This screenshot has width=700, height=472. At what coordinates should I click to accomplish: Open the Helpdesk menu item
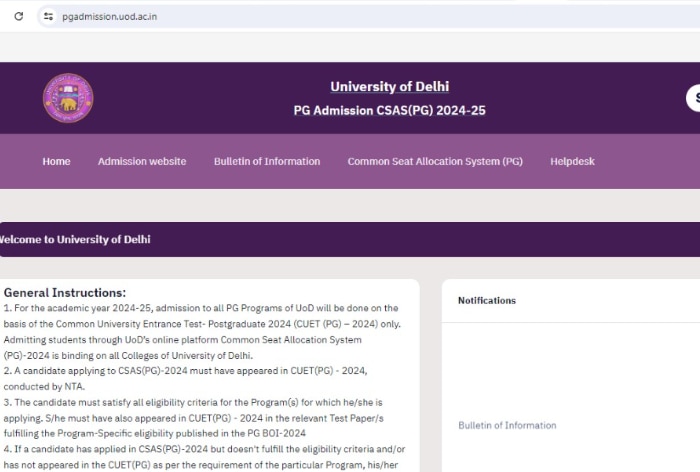(x=572, y=161)
